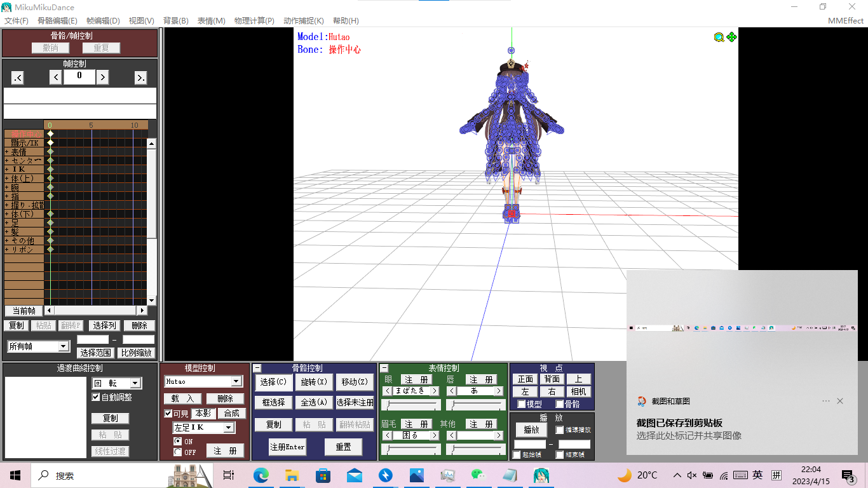Collapse the 骨骼控制 panel with minus button

click(x=257, y=368)
